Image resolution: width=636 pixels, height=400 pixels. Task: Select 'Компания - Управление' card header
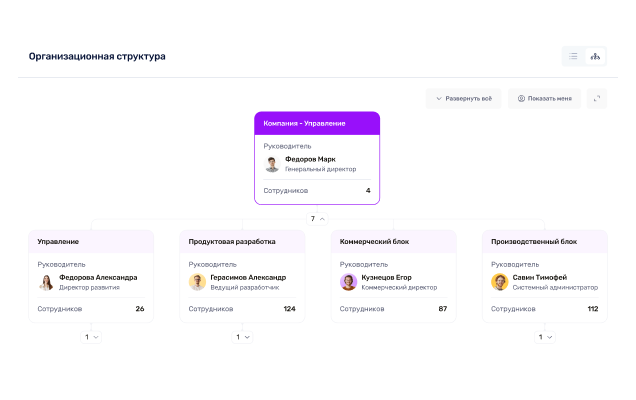(x=316, y=123)
